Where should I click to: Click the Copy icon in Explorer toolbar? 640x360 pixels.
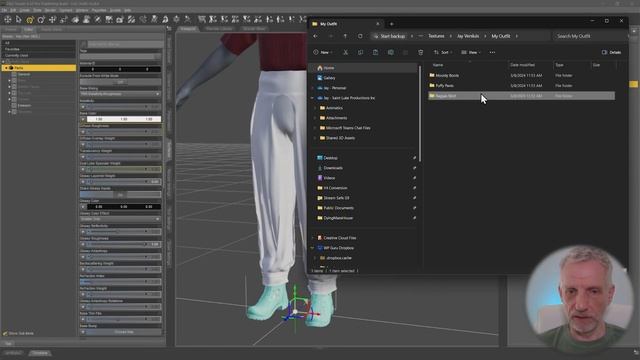(360, 52)
